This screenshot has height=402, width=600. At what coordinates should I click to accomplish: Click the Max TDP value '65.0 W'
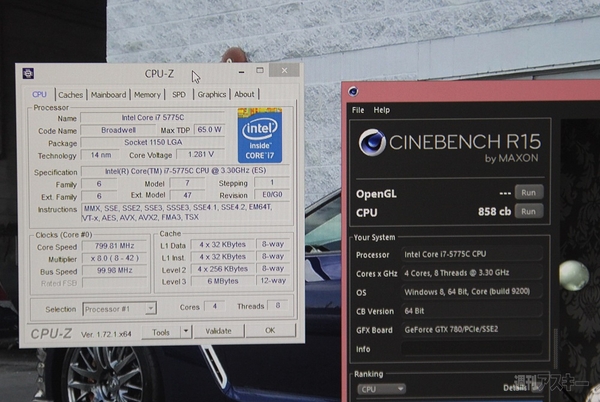pos(209,130)
